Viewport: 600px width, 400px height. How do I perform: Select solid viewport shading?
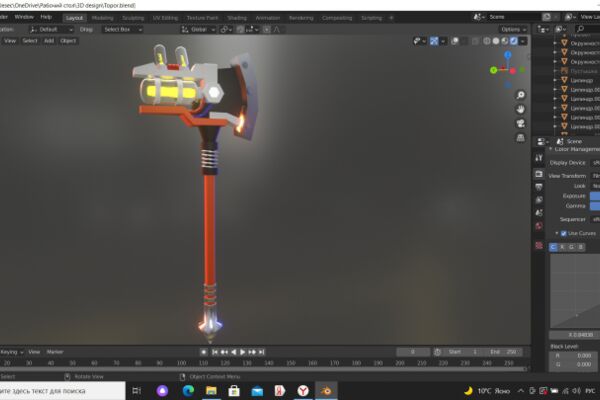(496, 41)
